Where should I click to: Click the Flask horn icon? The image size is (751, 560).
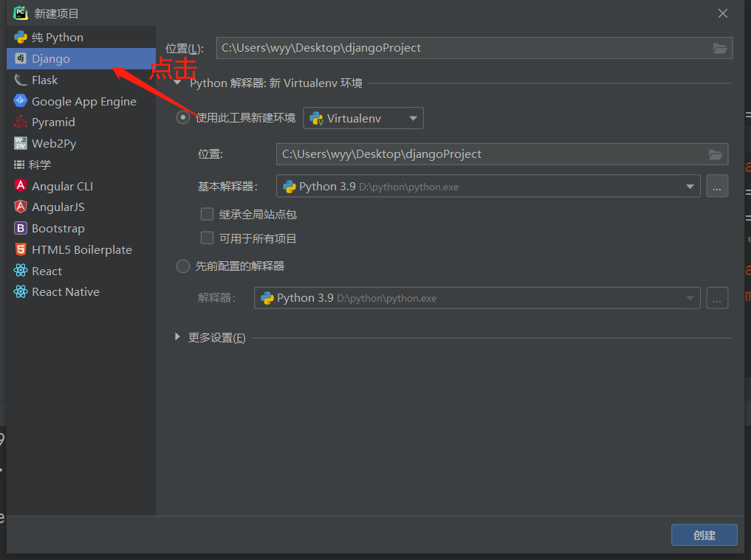(x=21, y=80)
